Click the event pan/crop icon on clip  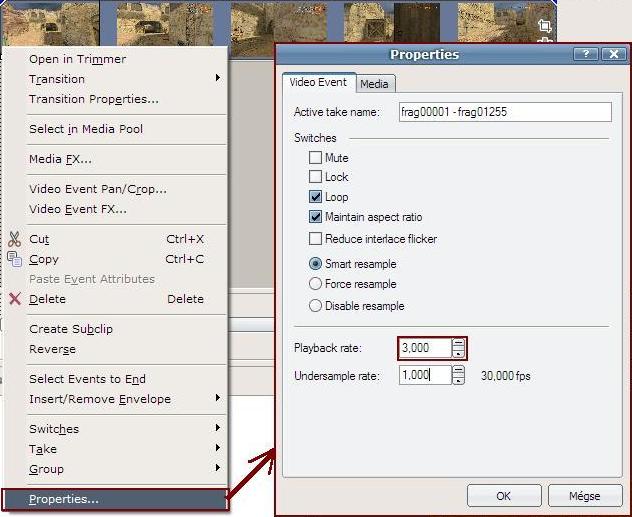(545, 26)
